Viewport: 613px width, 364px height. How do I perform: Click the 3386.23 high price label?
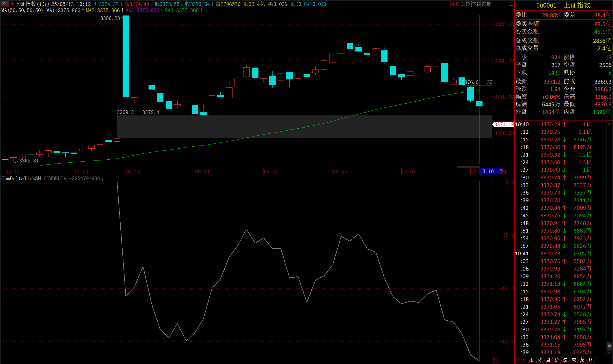coord(110,18)
